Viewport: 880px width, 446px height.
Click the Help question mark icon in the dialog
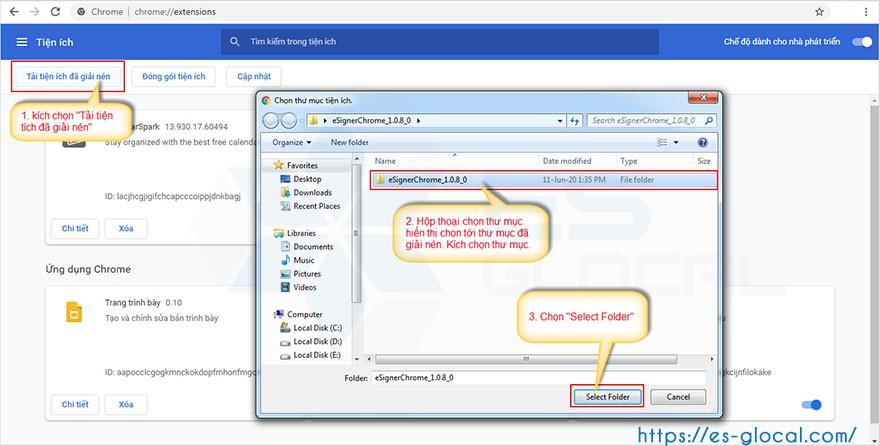(703, 142)
